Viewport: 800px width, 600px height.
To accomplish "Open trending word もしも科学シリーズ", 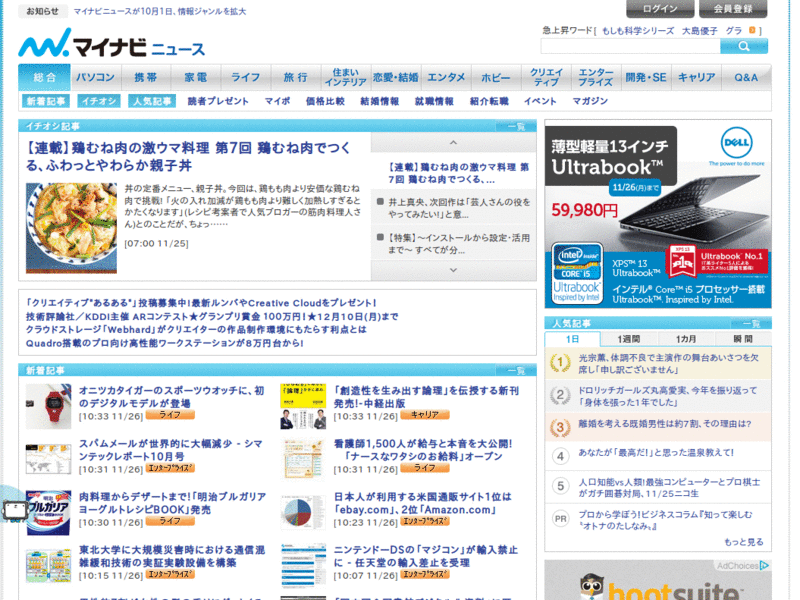I will 638,31.
